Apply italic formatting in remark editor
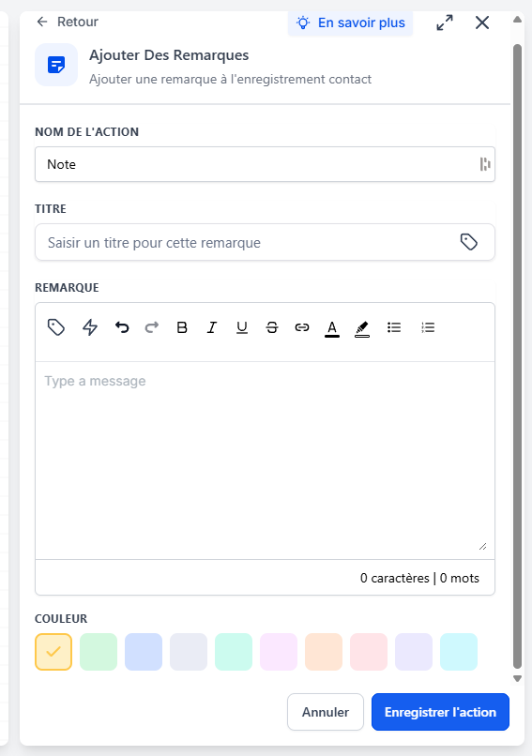The image size is (532, 756). tap(212, 328)
